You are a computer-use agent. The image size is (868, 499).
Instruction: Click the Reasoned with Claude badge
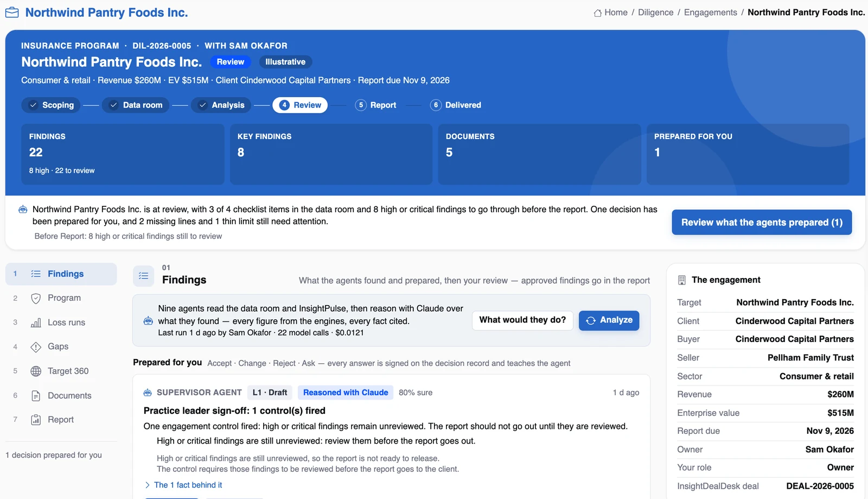(x=346, y=393)
